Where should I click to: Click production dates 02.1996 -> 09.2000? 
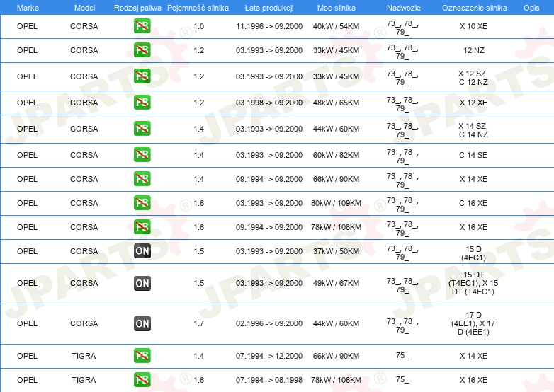coord(269,323)
